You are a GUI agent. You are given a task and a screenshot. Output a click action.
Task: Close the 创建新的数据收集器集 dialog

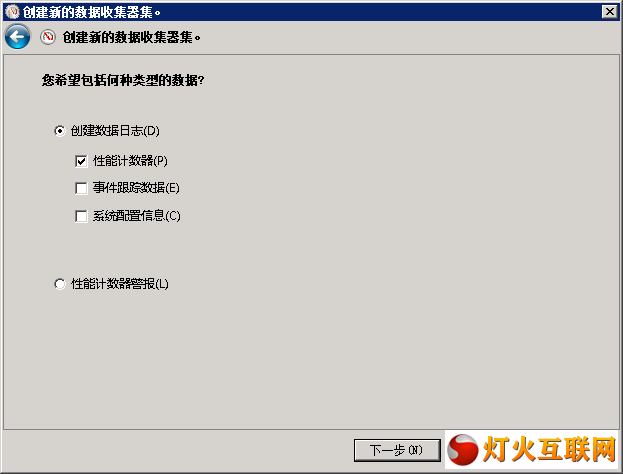pyautogui.click(x=609, y=12)
